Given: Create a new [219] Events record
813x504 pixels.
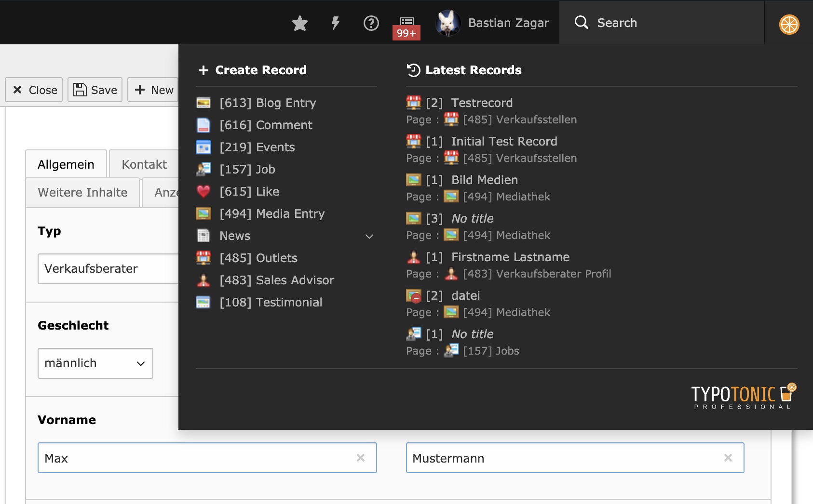Looking at the screenshot, I should click(257, 147).
